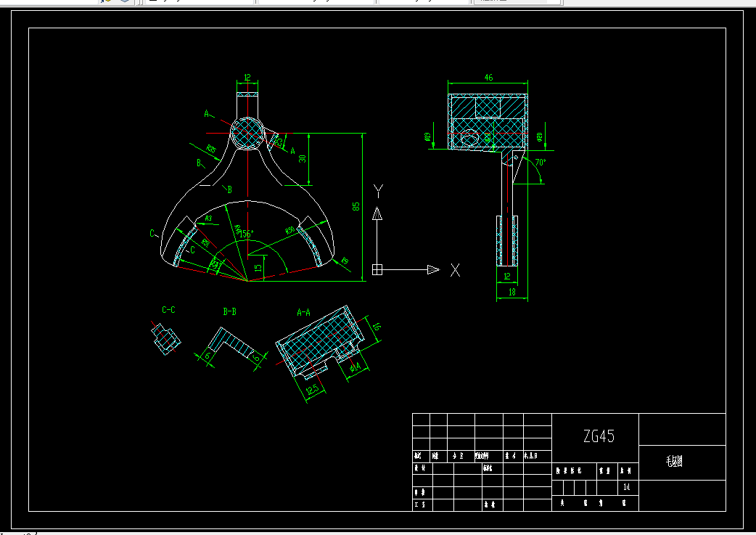Screen dimensions: 756x535
Task: Click the C-C section view title
Action: tap(168, 310)
